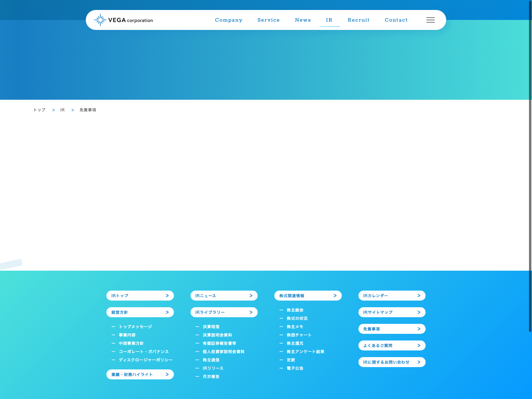
Task: Open the Service navigation item
Action: click(x=268, y=20)
